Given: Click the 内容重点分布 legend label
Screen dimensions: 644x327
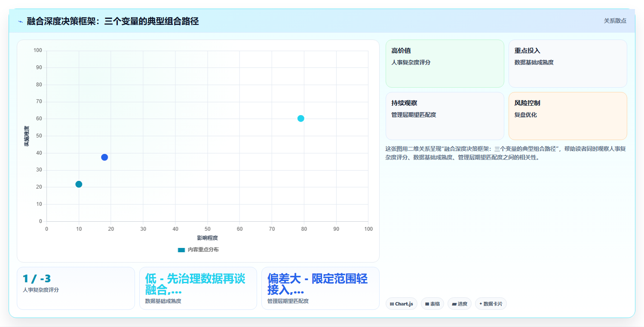Looking at the screenshot, I should 203,250.
